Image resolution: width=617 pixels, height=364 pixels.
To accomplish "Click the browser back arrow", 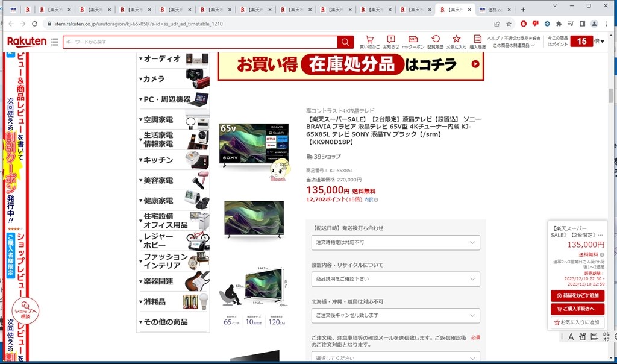I will point(11,24).
